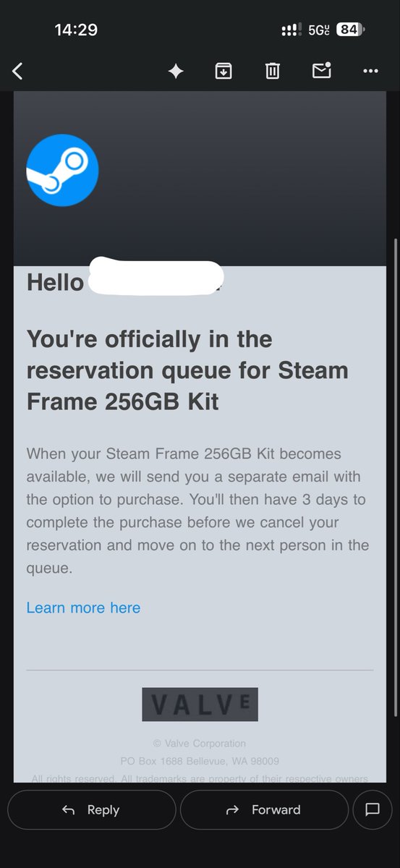Viewport: 400px width, 868px height.
Task: Tap the Steam logo in the header
Action: pyautogui.click(x=62, y=170)
